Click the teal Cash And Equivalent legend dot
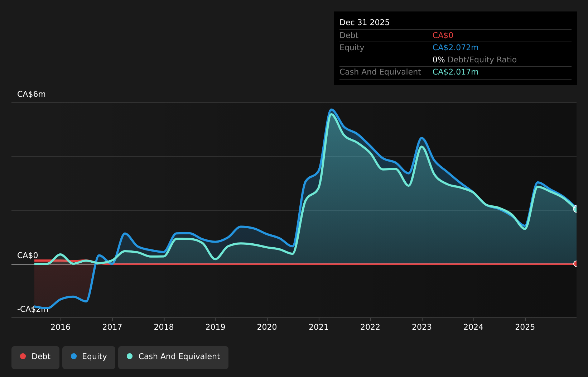 130,356
